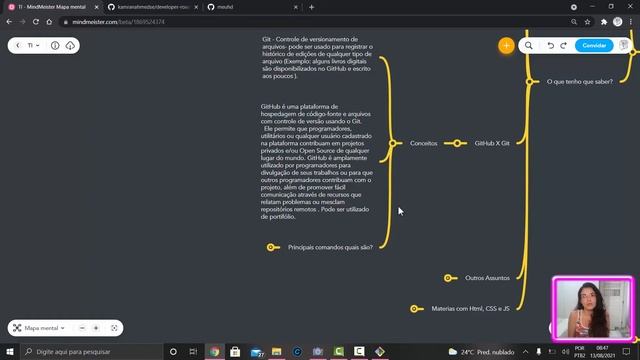This screenshot has height=360, width=640.
Task: Open the Mail app in the taskbar
Action: tap(257, 351)
